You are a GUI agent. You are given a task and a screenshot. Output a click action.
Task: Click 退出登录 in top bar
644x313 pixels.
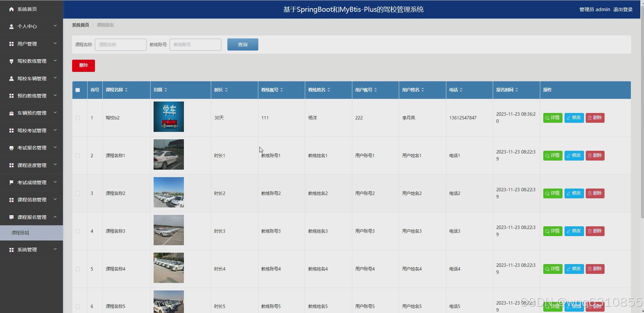coord(623,9)
